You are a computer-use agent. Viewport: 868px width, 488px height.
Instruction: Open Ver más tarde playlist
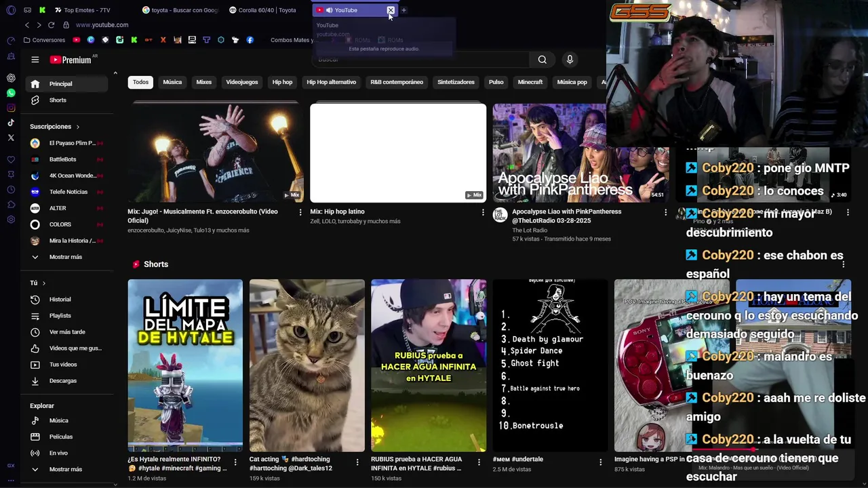[66, 332]
